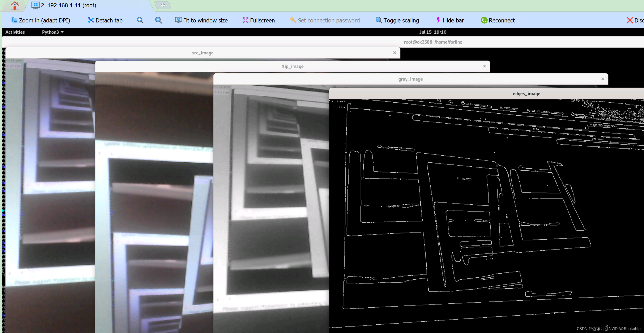The height and width of the screenshot is (333, 644).
Task: Enter Fullscreen mode
Action: point(259,20)
